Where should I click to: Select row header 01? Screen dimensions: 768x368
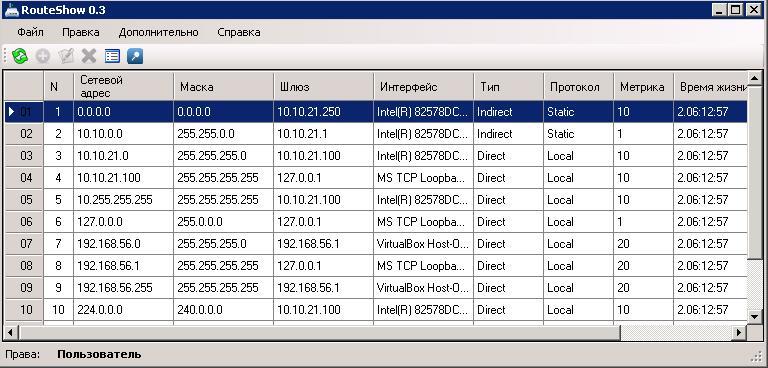click(24, 112)
